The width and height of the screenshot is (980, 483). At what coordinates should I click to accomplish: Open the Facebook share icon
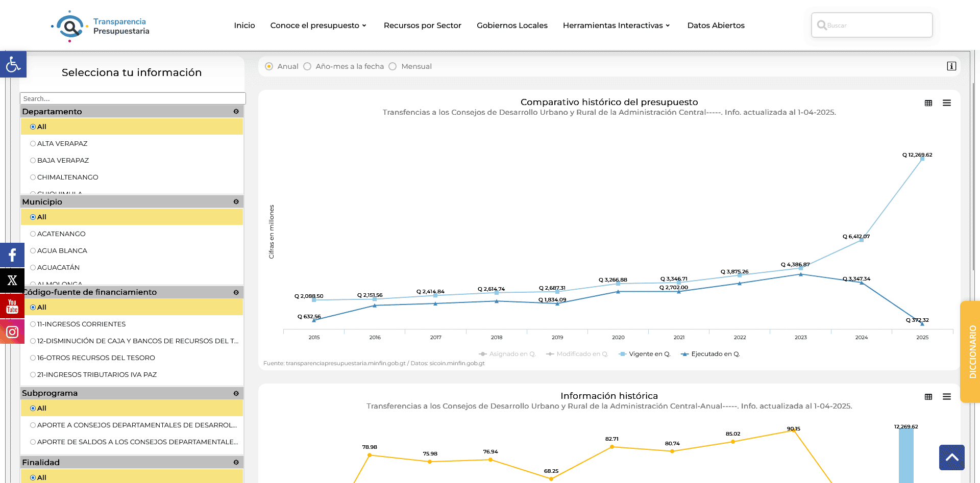(x=12, y=255)
